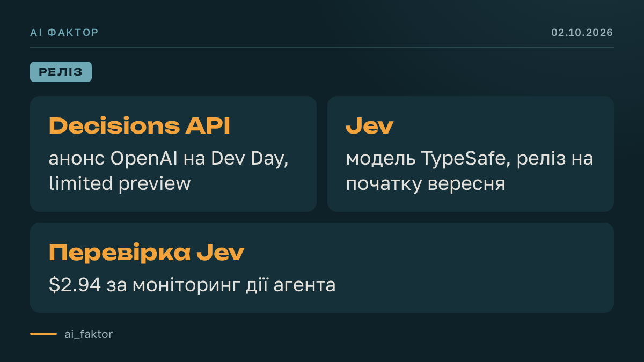Image resolution: width=644 pixels, height=362 pixels.
Task: Click text "модель TypeSafe, реліз на початку вересня"
Action: click(x=470, y=171)
